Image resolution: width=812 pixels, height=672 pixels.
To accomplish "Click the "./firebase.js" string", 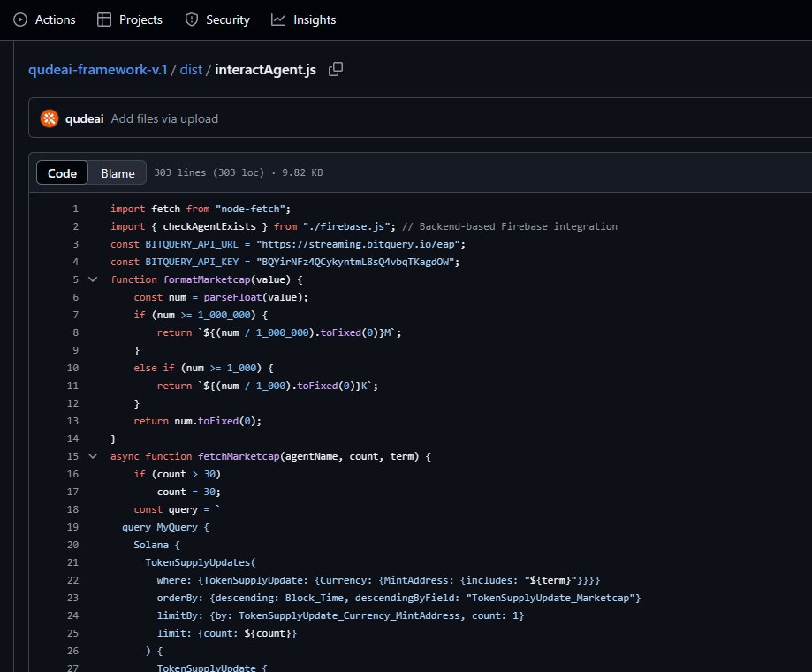I will point(346,226).
